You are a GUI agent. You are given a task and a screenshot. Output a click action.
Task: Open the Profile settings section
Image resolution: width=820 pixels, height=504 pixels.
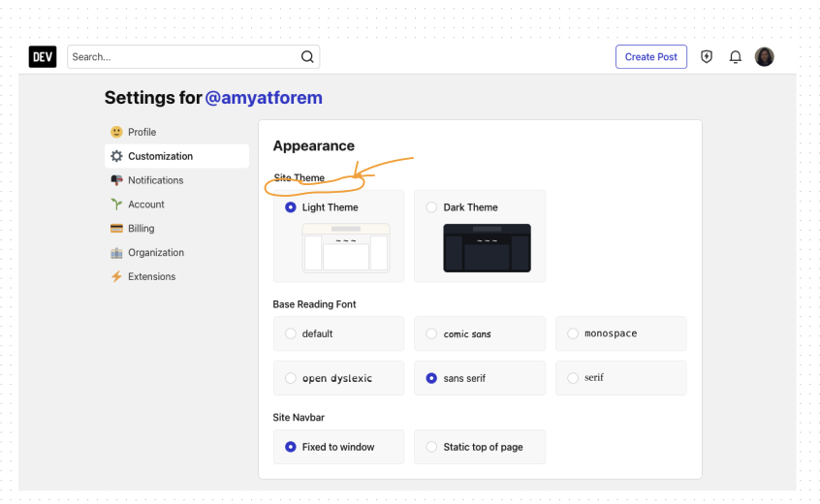(176, 132)
